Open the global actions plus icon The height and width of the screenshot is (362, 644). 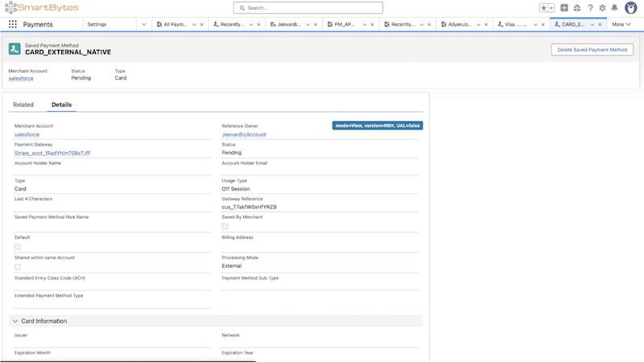[x=564, y=8]
